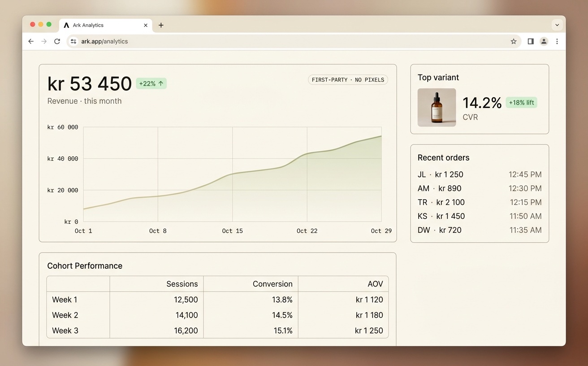The width and height of the screenshot is (588, 366).
Task: Open a new tab with plus button
Action: point(161,25)
